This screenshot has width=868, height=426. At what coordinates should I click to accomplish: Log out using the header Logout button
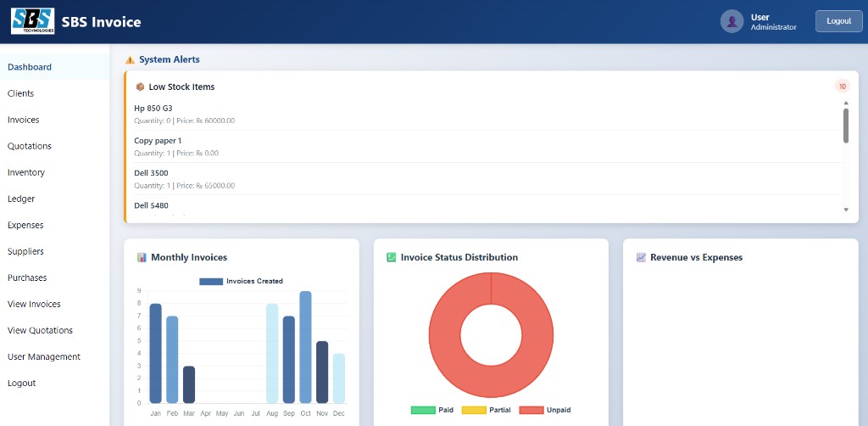pyautogui.click(x=838, y=21)
